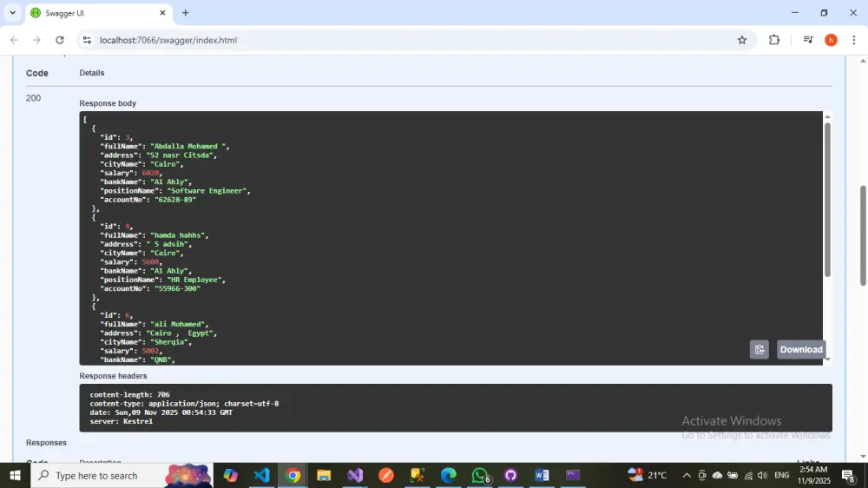
Task: Switch the ENG input language
Action: (782, 475)
